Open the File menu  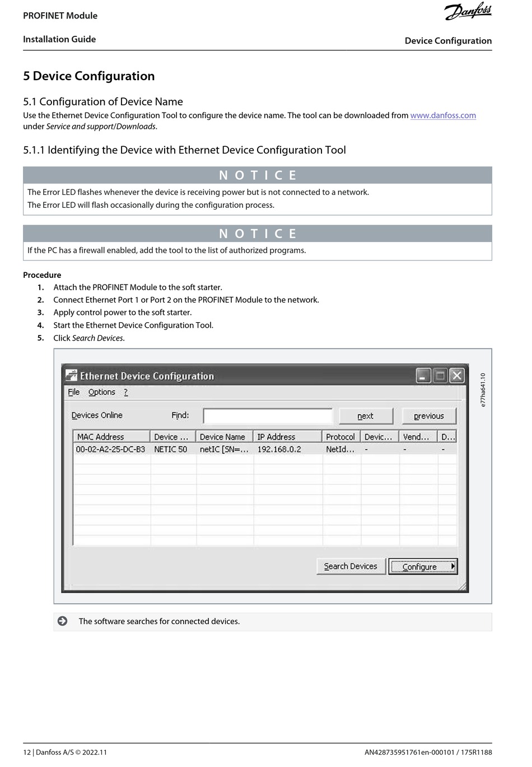point(74,392)
